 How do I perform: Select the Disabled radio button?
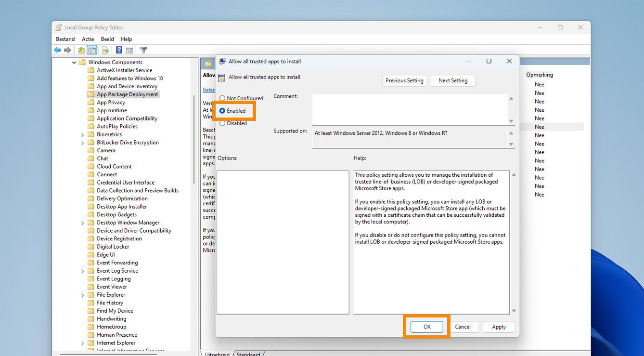click(x=222, y=123)
